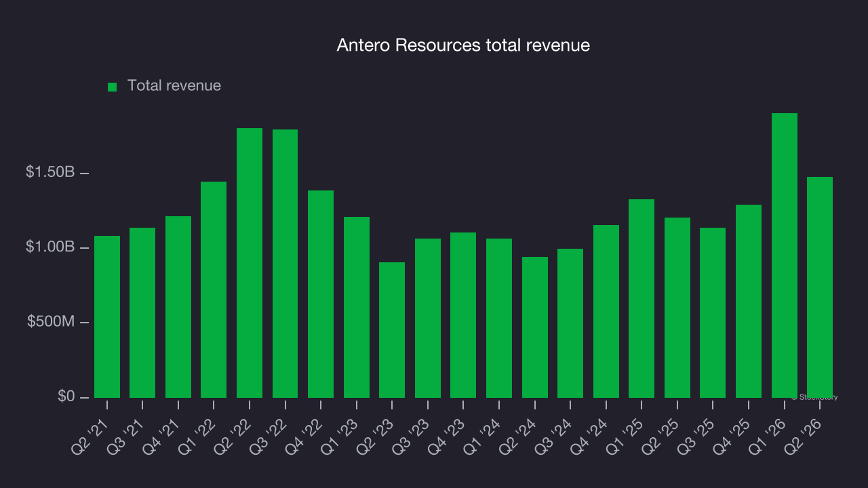The image size is (868, 488).
Task: Click the Q3 '25 revenue bar
Action: [713, 312]
